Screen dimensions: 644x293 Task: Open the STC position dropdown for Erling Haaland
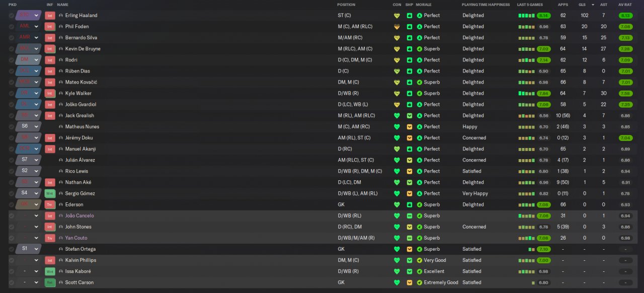29,16
